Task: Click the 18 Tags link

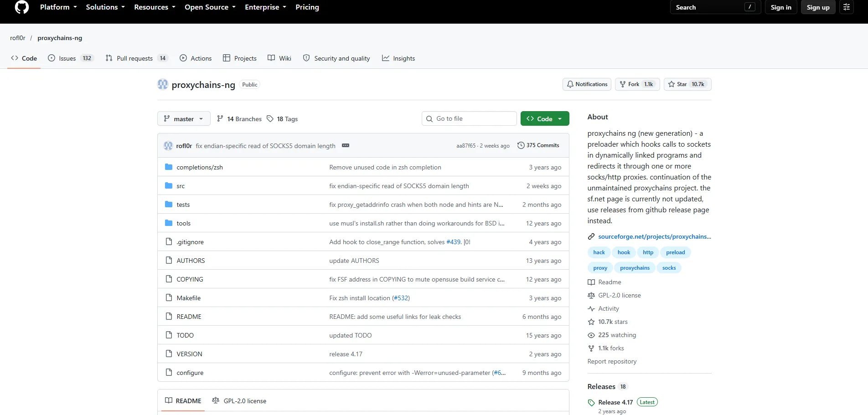Action: (282, 119)
